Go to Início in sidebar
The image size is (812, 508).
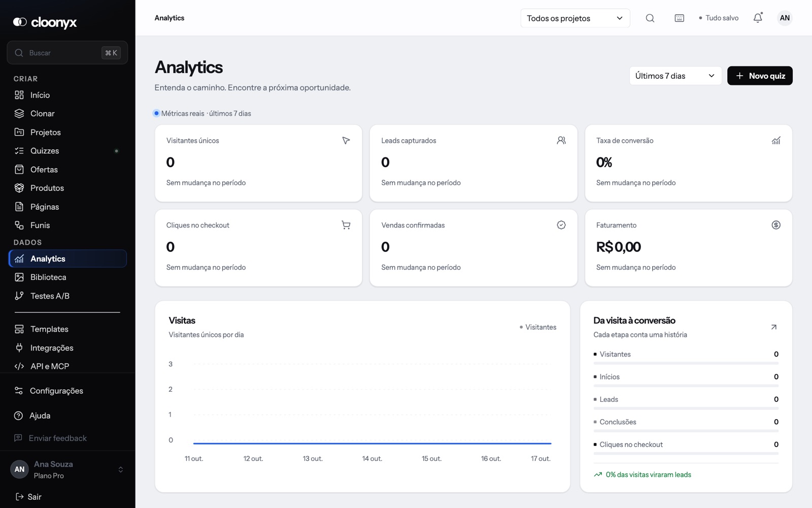[x=67, y=95]
